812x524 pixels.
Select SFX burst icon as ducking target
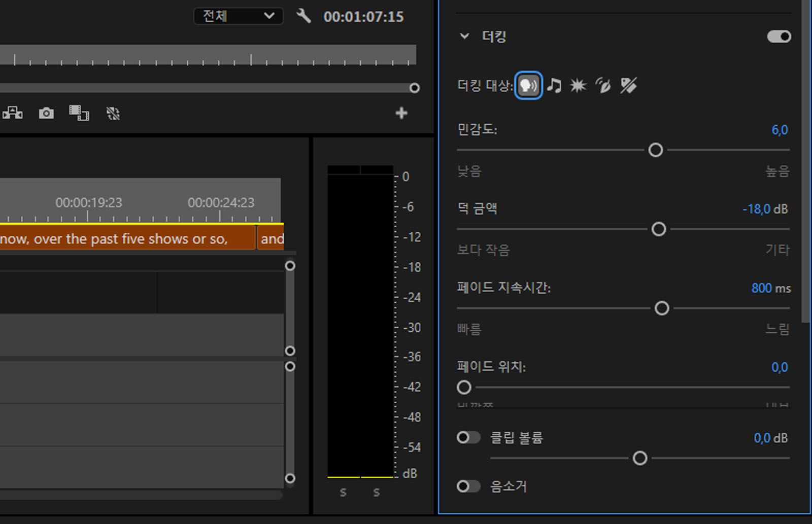click(x=578, y=85)
